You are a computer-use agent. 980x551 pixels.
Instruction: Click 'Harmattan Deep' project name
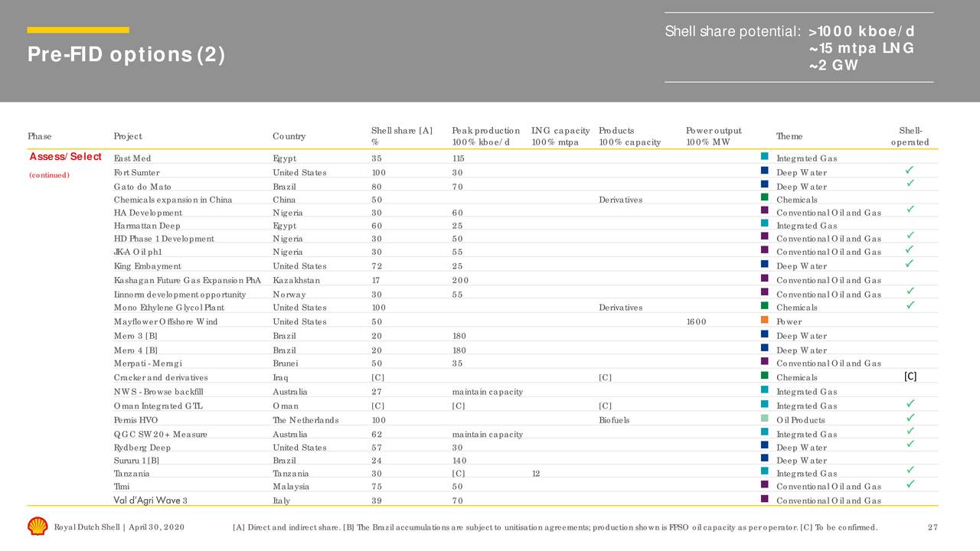coord(147,226)
